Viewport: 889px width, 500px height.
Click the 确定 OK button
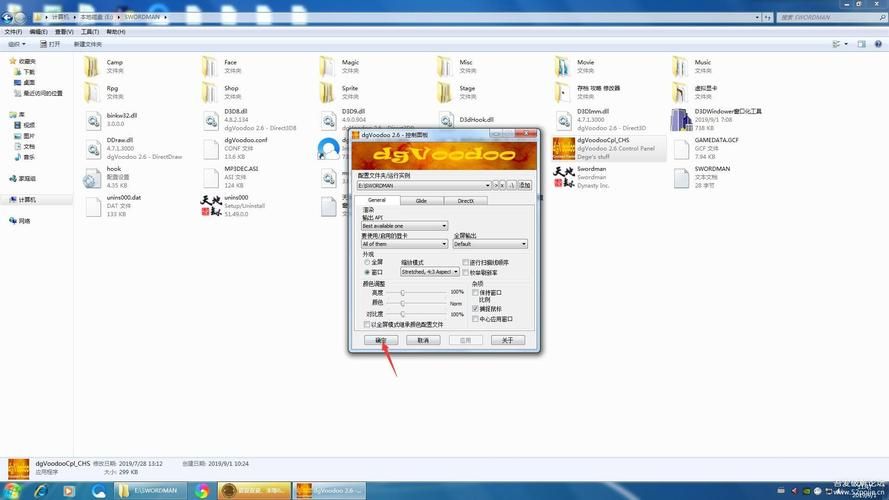pyautogui.click(x=381, y=340)
